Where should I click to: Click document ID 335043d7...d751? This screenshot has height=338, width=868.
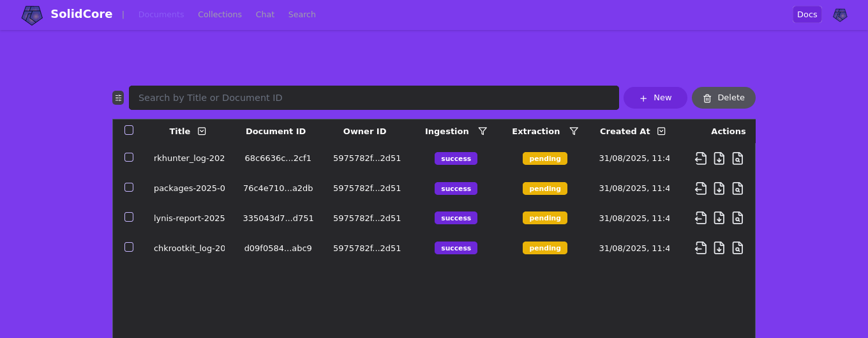coord(278,218)
